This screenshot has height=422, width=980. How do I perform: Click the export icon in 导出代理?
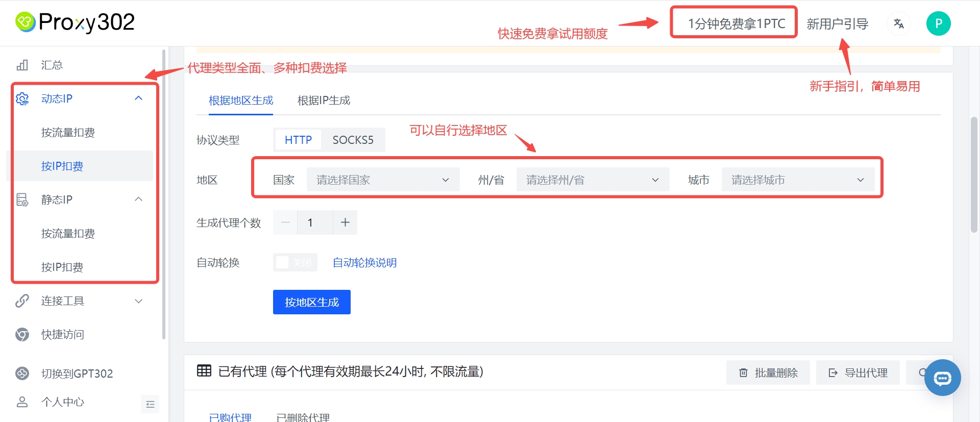833,373
